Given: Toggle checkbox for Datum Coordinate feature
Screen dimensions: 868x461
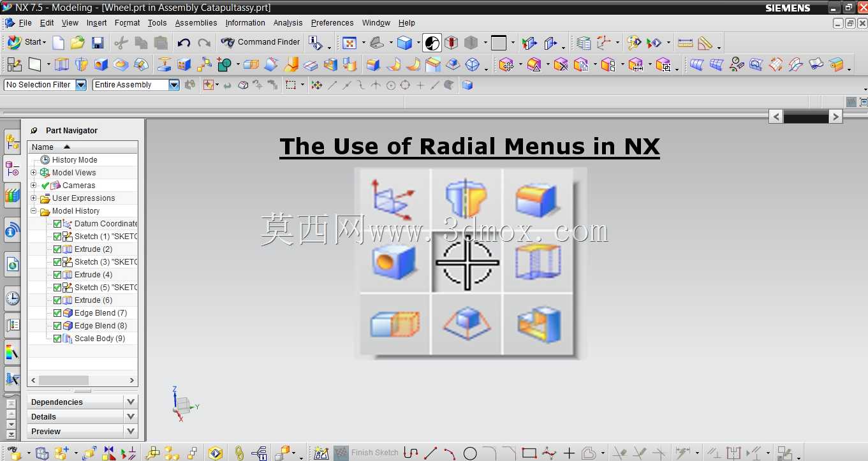Looking at the screenshot, I should coord(57,224).
